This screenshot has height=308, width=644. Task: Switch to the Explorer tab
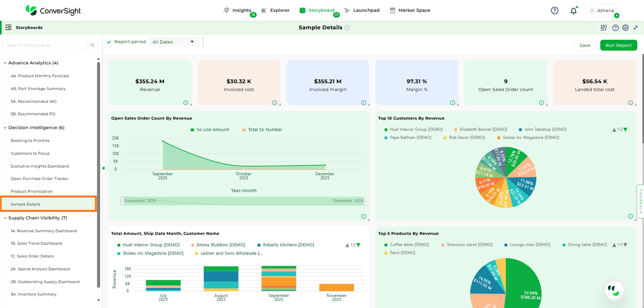click(275, 11)
